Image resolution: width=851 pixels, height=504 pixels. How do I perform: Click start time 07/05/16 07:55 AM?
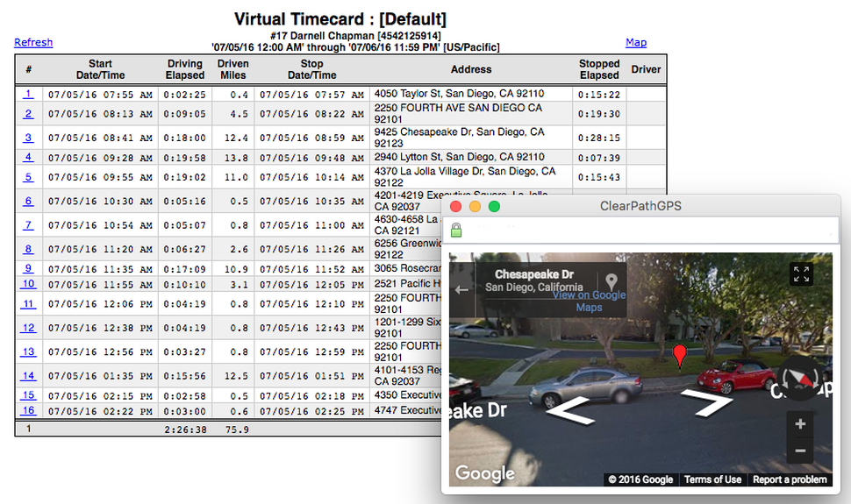100,95
